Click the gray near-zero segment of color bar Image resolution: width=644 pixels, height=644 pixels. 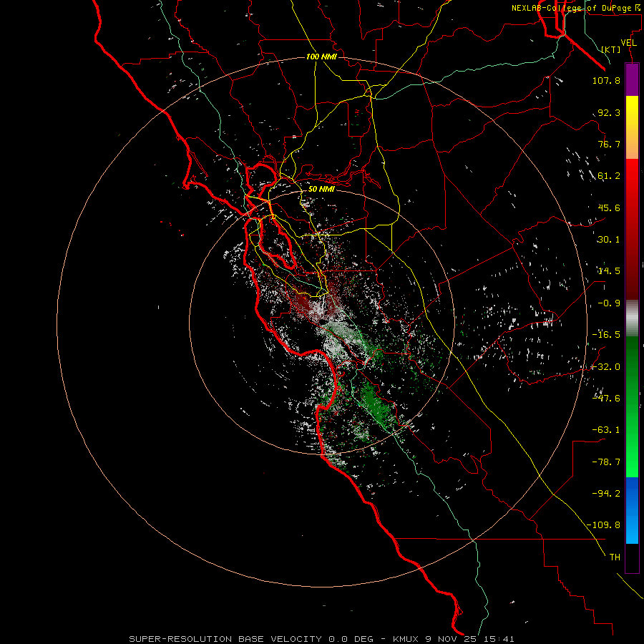click(632, 317)
